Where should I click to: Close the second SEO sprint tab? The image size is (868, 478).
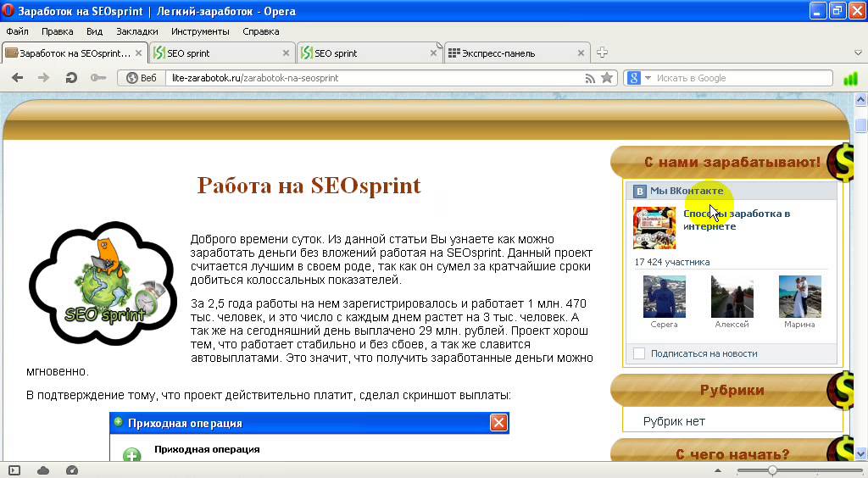[433, 53]
